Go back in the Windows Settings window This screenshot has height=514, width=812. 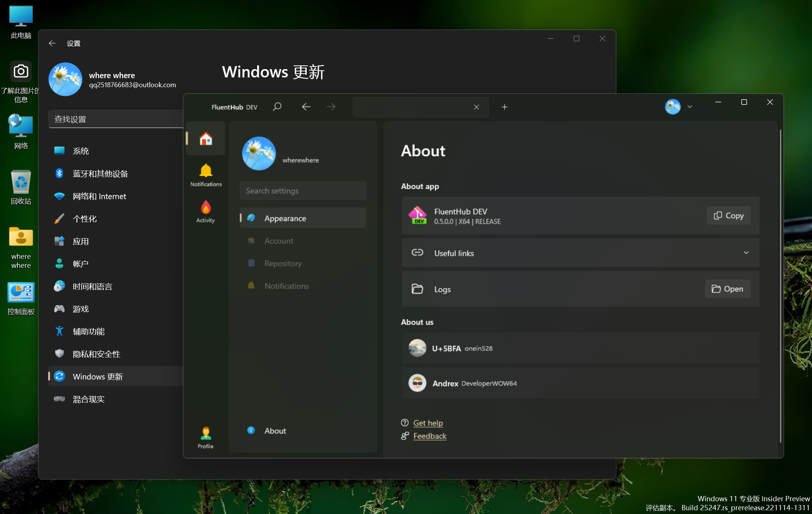tap(52, 43)
